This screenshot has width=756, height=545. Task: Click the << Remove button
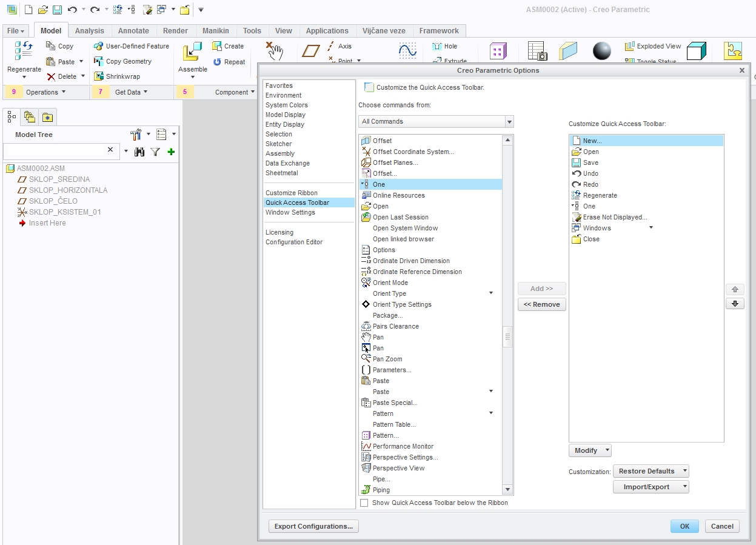(542, 304)
